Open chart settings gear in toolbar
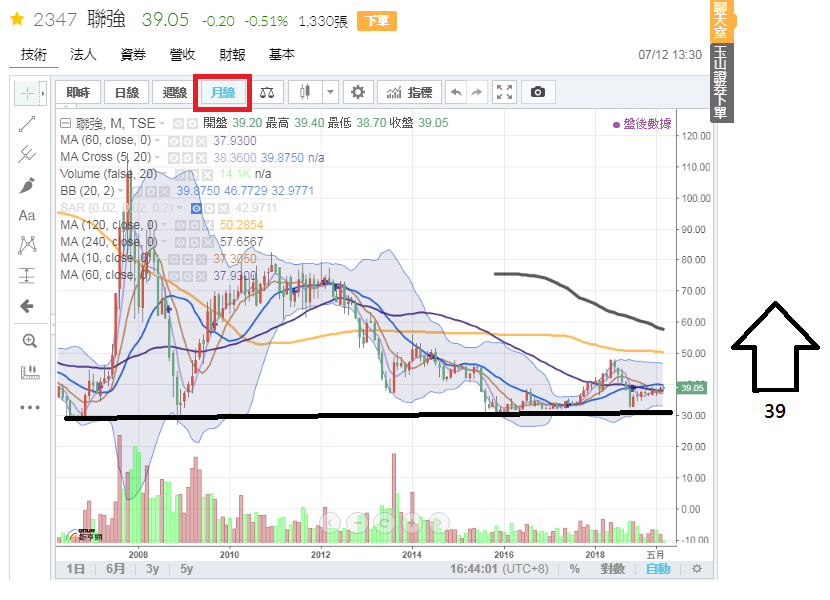This screenshot has height=600, width=830. click(358, 93)
